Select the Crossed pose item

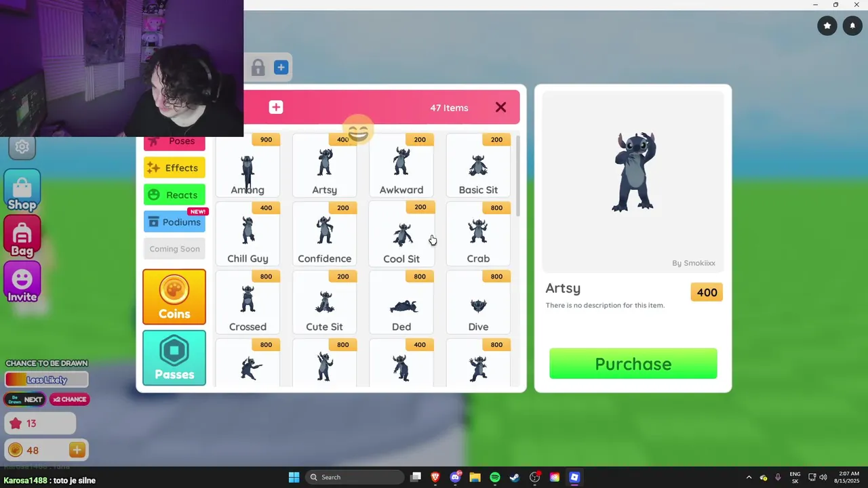pos(248,302)
